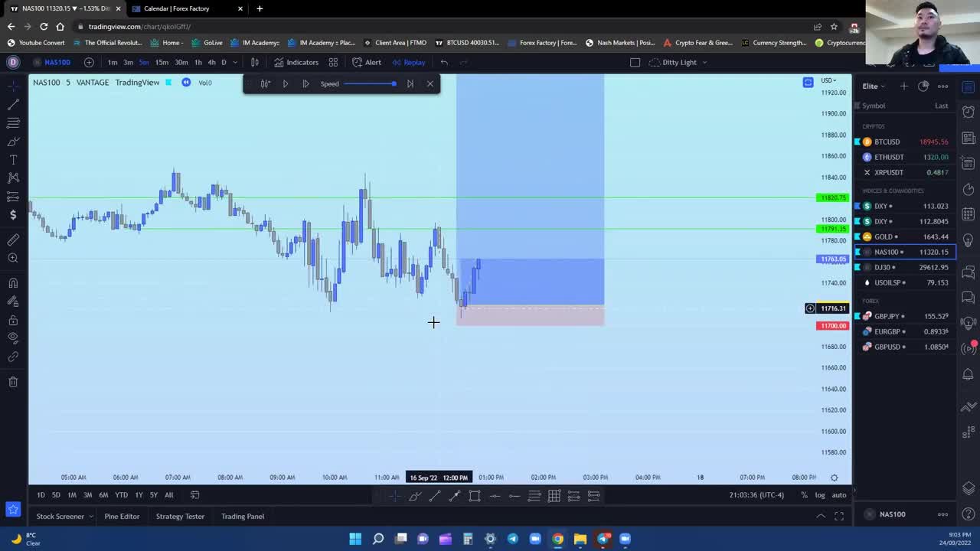
Task: Activate the zoom in magnifier tool
Action: [13, 259]
